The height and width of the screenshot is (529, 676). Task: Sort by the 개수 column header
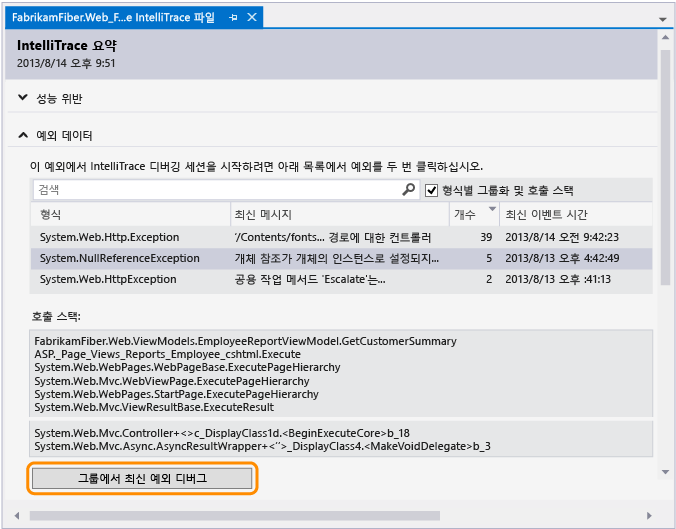474,214
